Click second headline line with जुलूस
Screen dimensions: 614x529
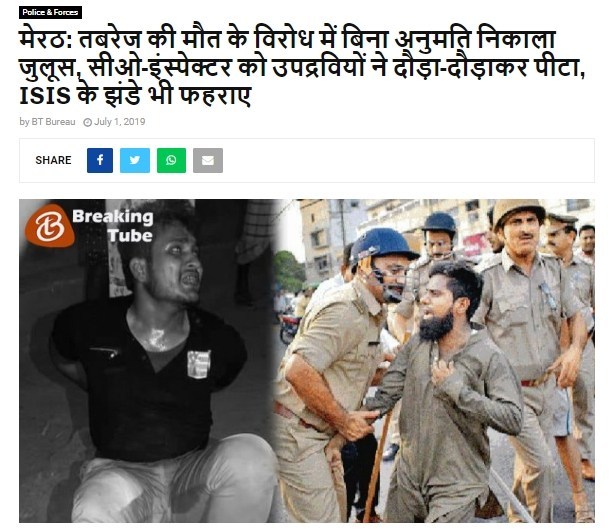(302, 67)
